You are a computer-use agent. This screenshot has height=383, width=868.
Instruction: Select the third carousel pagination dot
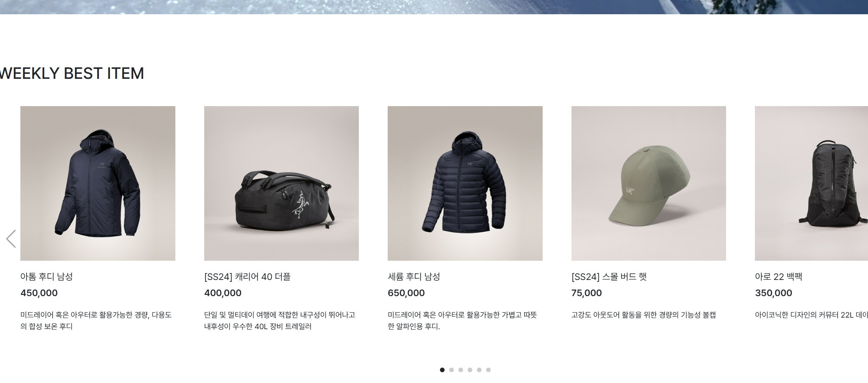point(461,370)
